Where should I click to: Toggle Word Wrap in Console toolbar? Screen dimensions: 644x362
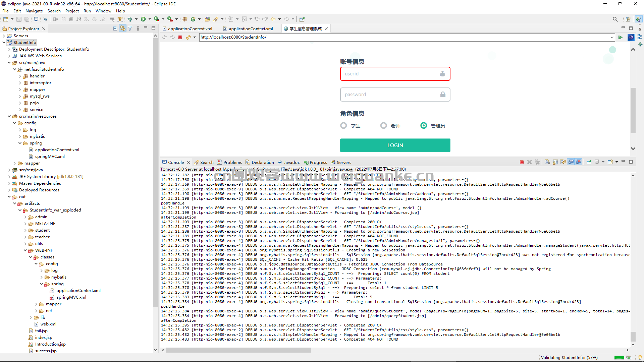(x=563, y=162)
